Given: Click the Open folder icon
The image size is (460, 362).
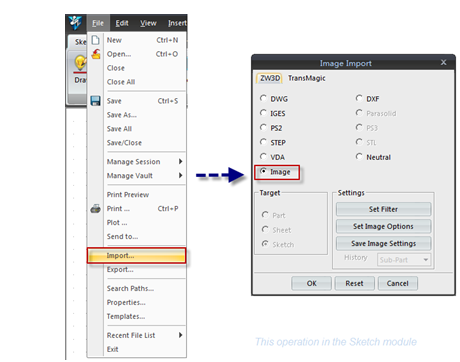Looking at the screenshot, I should [96, 54].
